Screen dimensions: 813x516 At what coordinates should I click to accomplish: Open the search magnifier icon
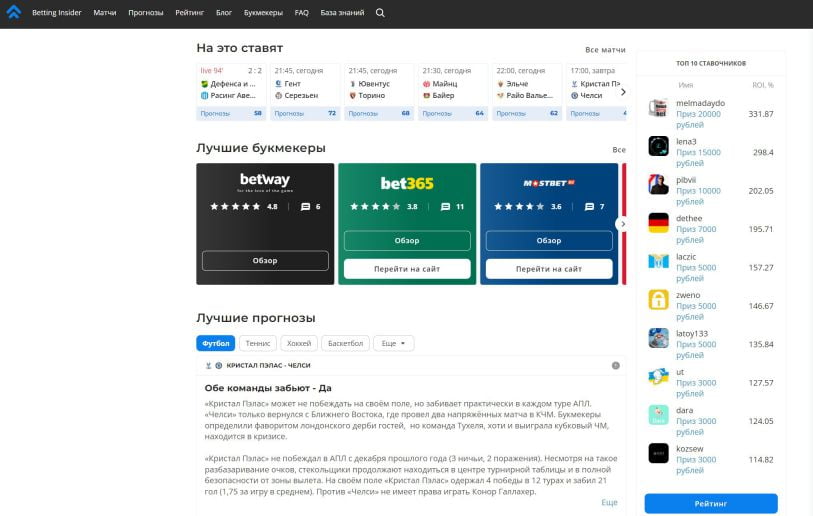(x=380, y=12)
